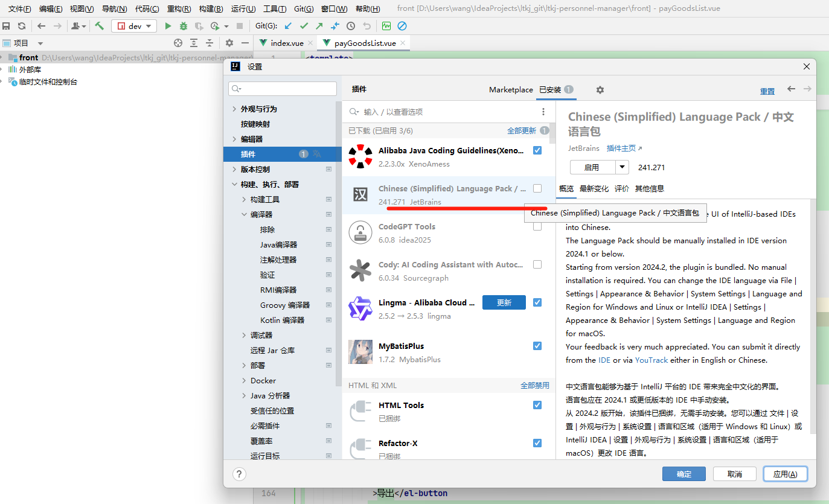
Task: Click the 应用(A) button
Action: click(786, 474)
